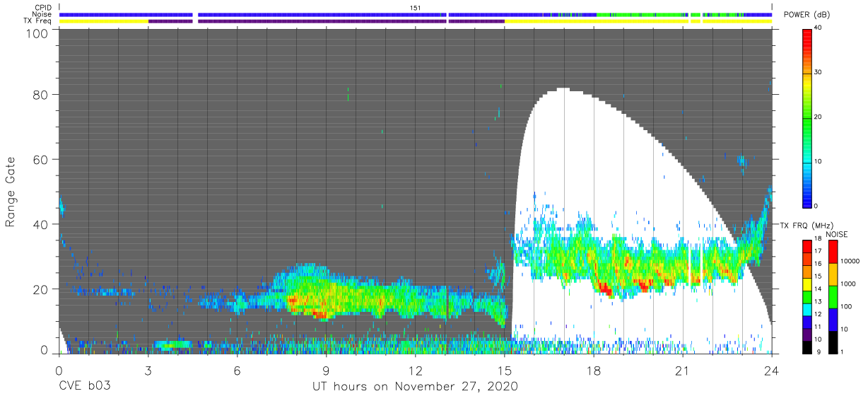Click the 15 hour tick on the UT axis

(x=504, y=370)
